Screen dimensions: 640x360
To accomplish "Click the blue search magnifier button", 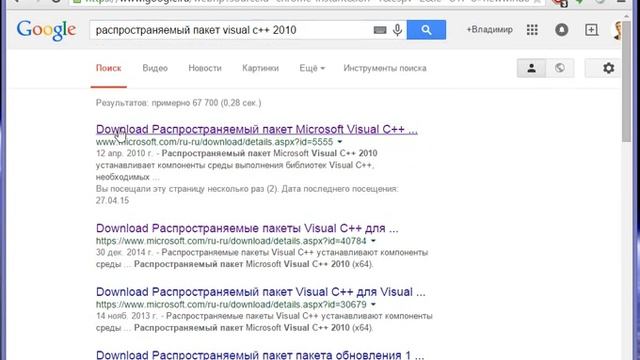I will [426, 30].
